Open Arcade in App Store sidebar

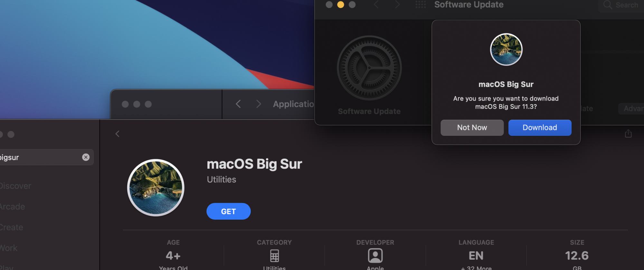pos(13,207)
